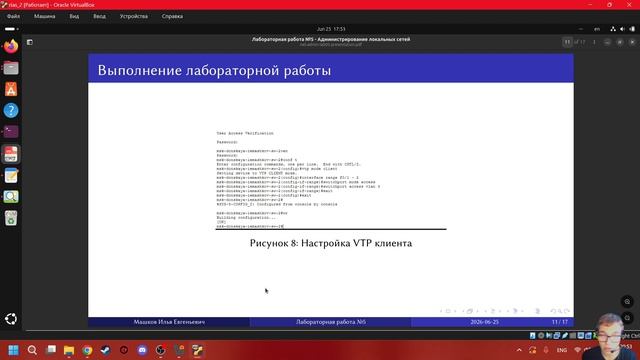Click the VirtualBox status bar hard disk icon
640x360 pixels.
click(x=533, y=336)
